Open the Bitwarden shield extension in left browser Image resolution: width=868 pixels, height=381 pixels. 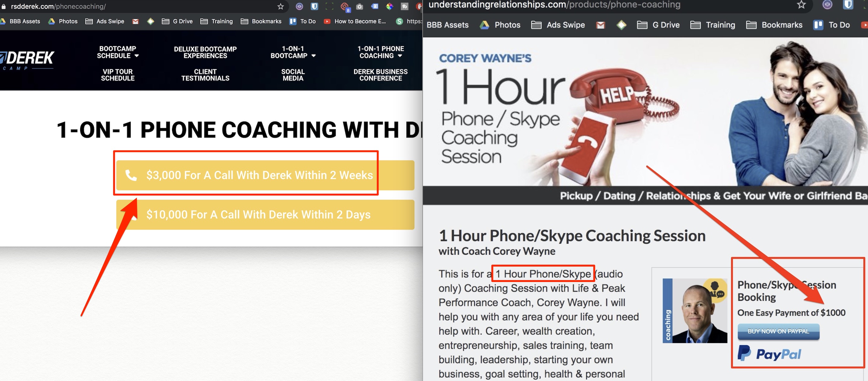pos(314,6)
